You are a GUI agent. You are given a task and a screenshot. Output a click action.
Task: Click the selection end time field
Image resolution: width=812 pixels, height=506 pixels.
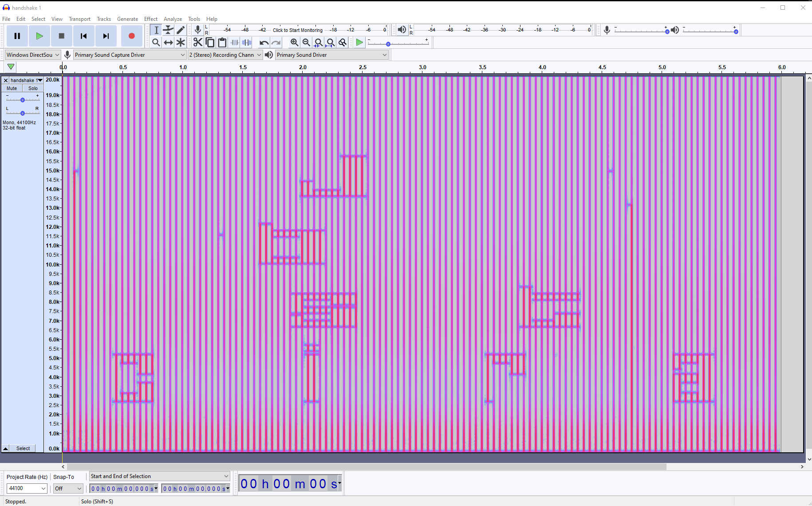[195, 488]
